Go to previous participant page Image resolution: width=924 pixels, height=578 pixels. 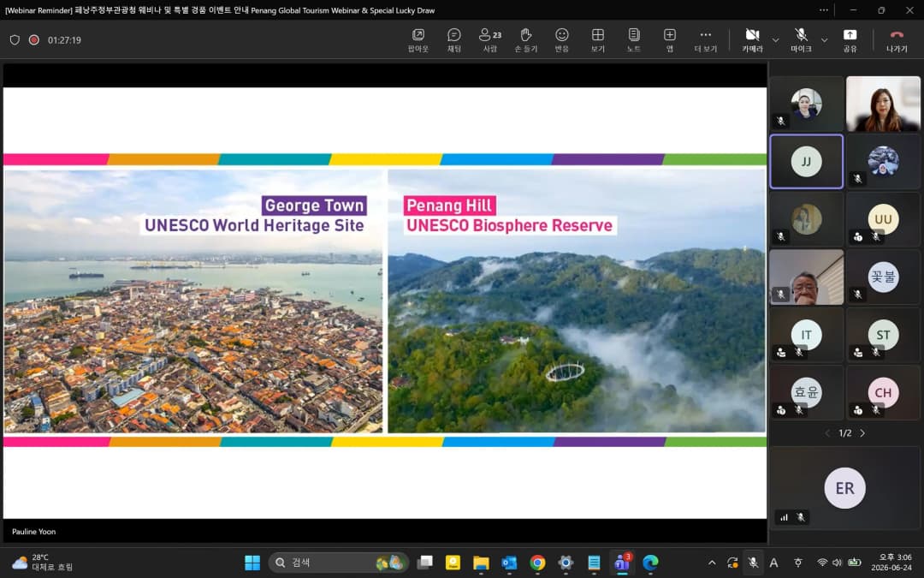(827, 433)
